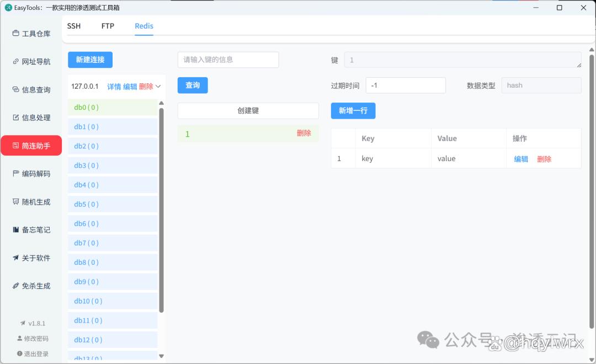Select database db0 ( 0 )
This screenshot has width=596, height=364.
click(x=113, y=107)
